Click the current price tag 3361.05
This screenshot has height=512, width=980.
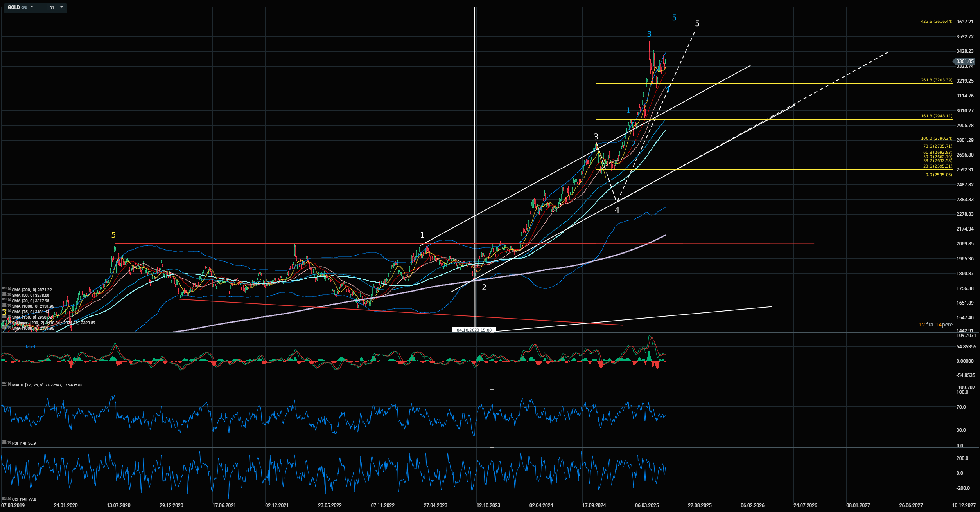pos(965,61)
